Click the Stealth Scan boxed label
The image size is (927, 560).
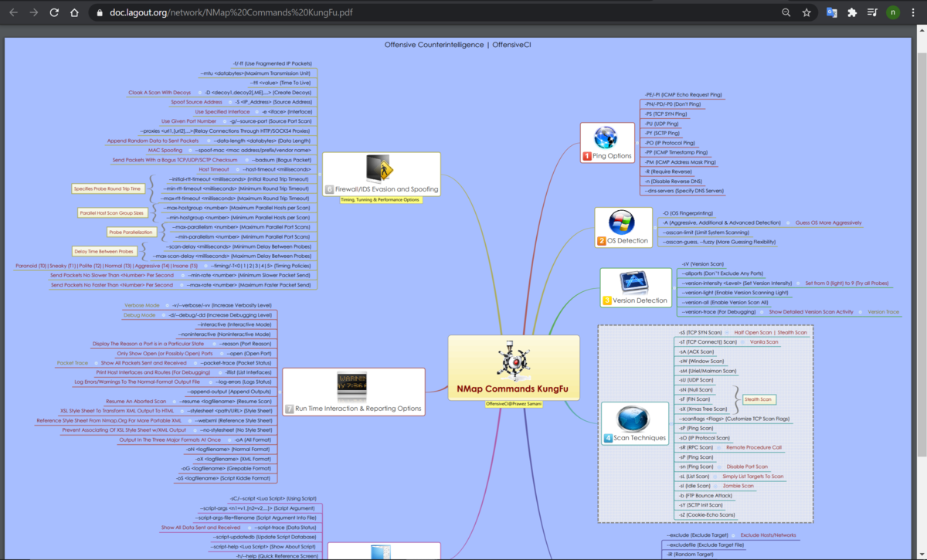tap(759, 399)
